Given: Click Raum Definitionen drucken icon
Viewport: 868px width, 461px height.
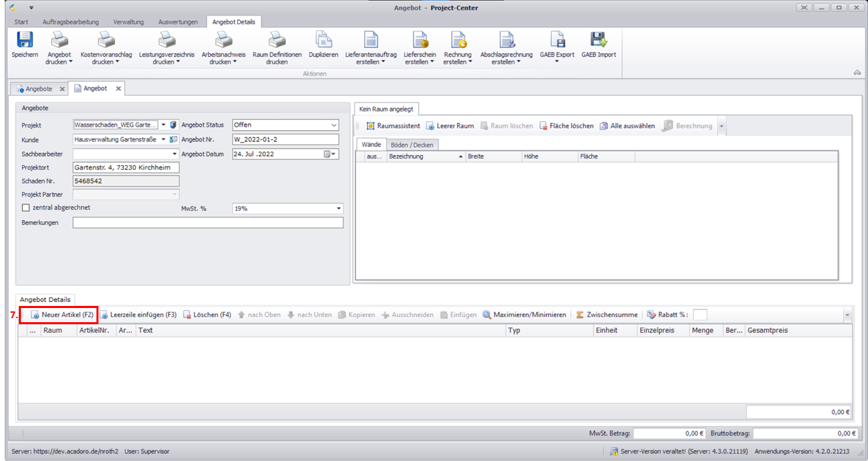Looking at the screenshot, I should [x=277, y=40].
